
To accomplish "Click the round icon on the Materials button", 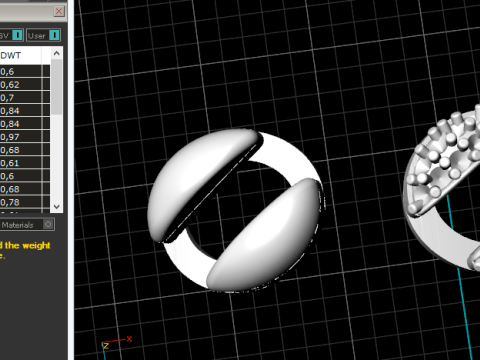I will (x=48, y=224).
